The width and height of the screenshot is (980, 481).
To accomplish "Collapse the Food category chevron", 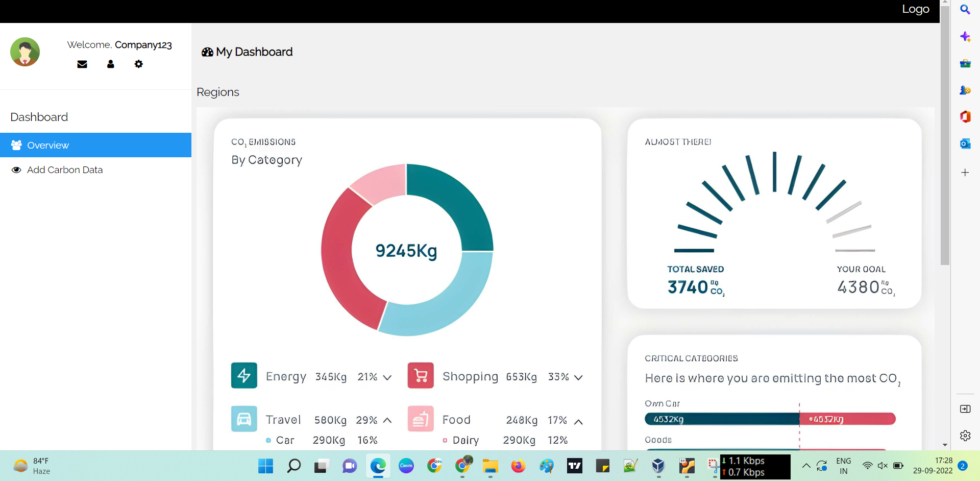I will click(x=578, y=422).
